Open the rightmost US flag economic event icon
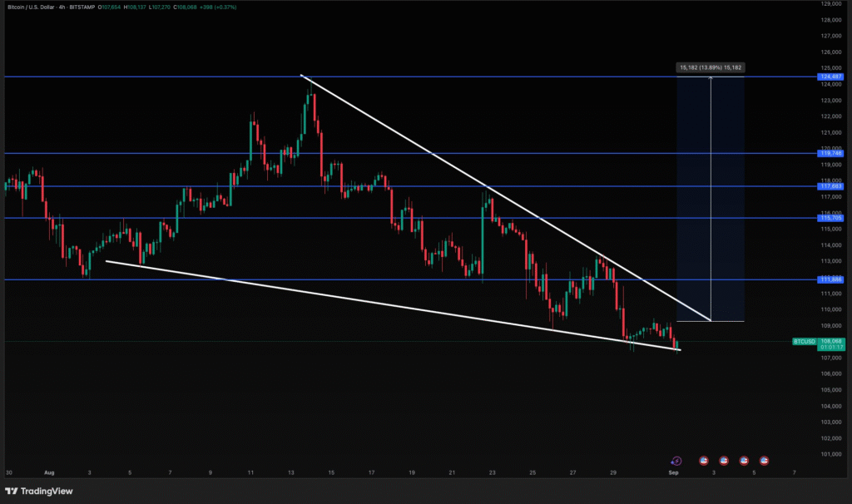Image resolution: width=852 pixels, height=504 pixels. point(764,461)
